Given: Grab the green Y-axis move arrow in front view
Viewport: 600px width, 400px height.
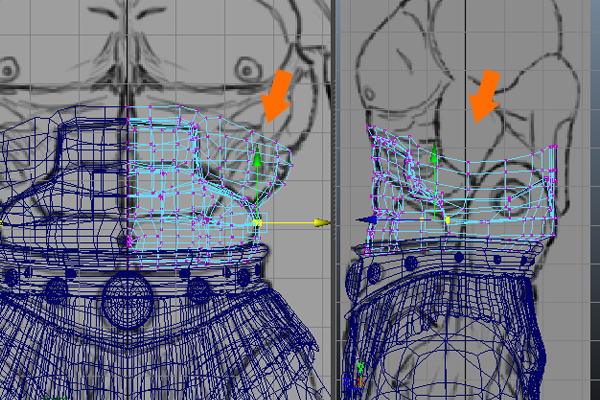Looking at the screenshot, I should tap(258, 156).
